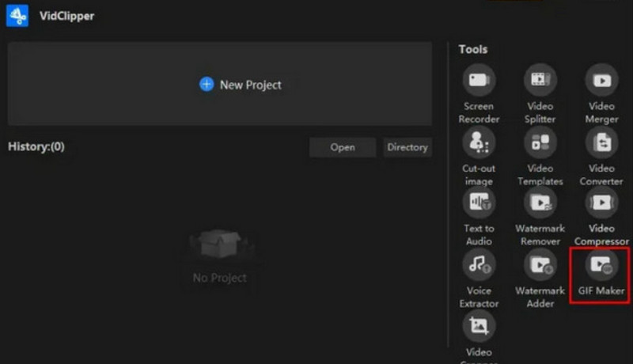The width and height of the screenshot is (633, 364).
Task: Click the Tools panel heading
Action: pyautogui.click(x=473, y=50)
